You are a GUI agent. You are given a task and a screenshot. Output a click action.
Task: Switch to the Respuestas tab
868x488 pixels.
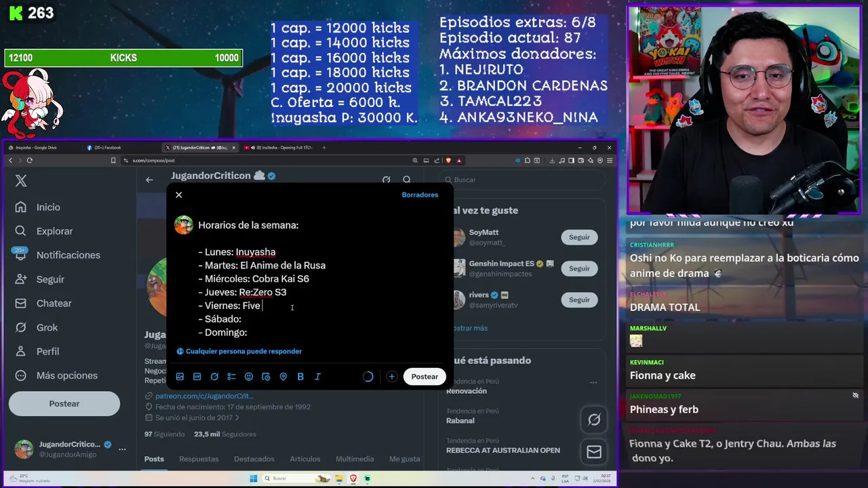pyautogui.click(x=199, y=459)
